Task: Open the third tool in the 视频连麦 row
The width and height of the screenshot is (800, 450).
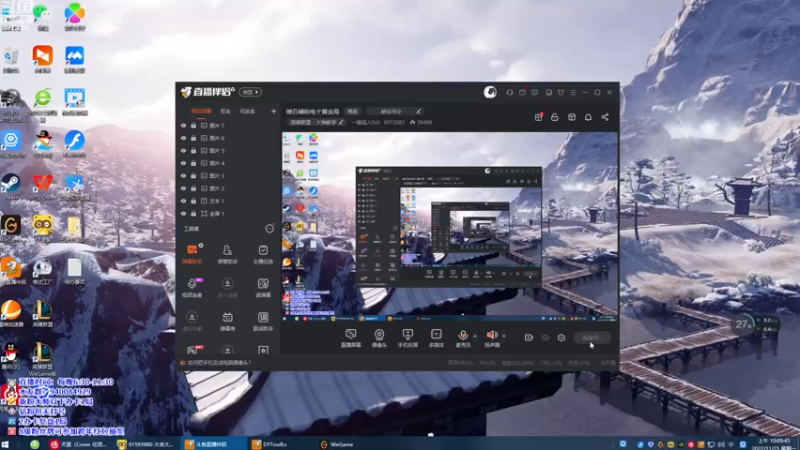Action: tap(263, 287)
